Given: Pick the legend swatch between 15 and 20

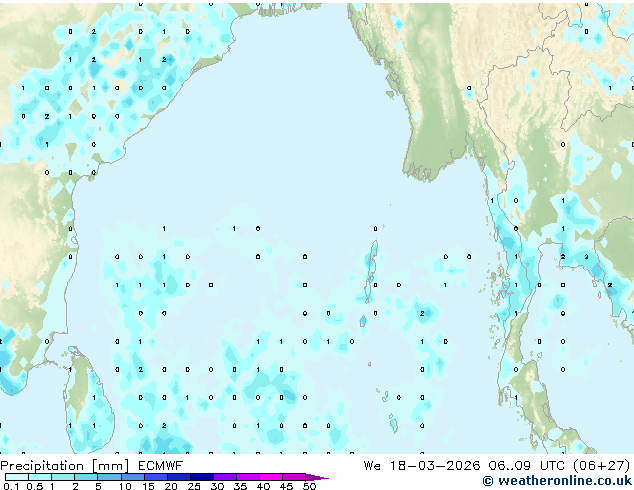Looking at the screenshot, I should [156, 477].
